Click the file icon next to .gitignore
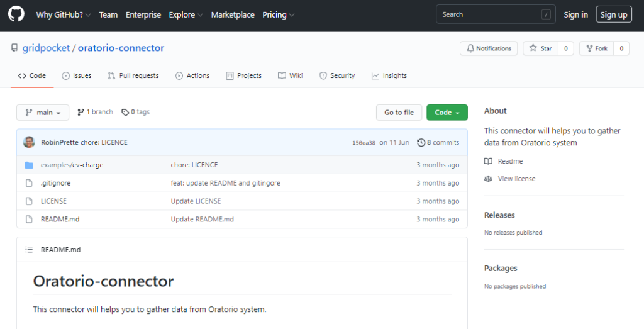Viewport: 644px width, 329px height. pos(29,183)
